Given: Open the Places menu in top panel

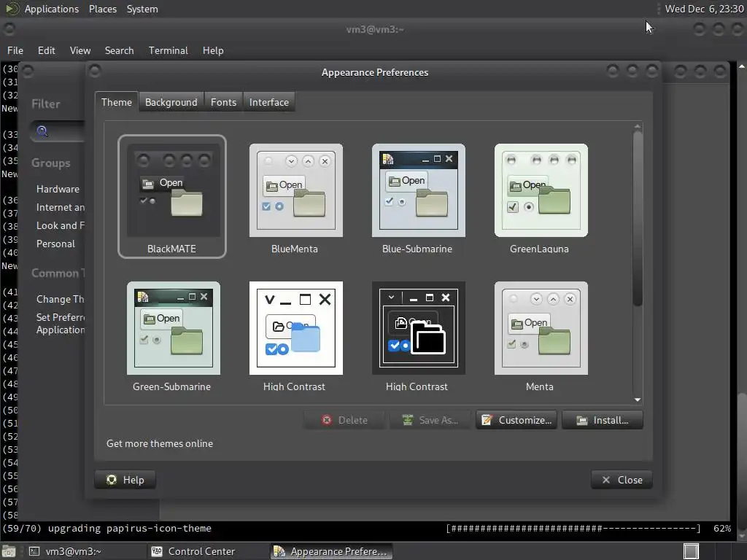Looking at the screenshot, I should pos(102,9).
